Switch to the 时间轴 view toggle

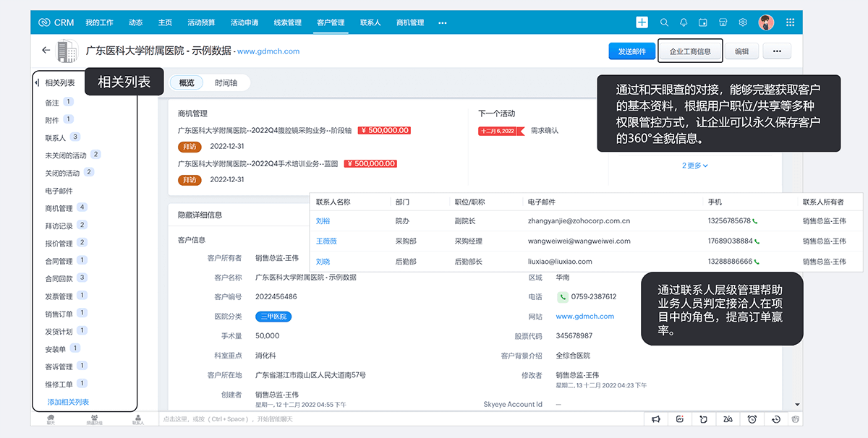226,83
